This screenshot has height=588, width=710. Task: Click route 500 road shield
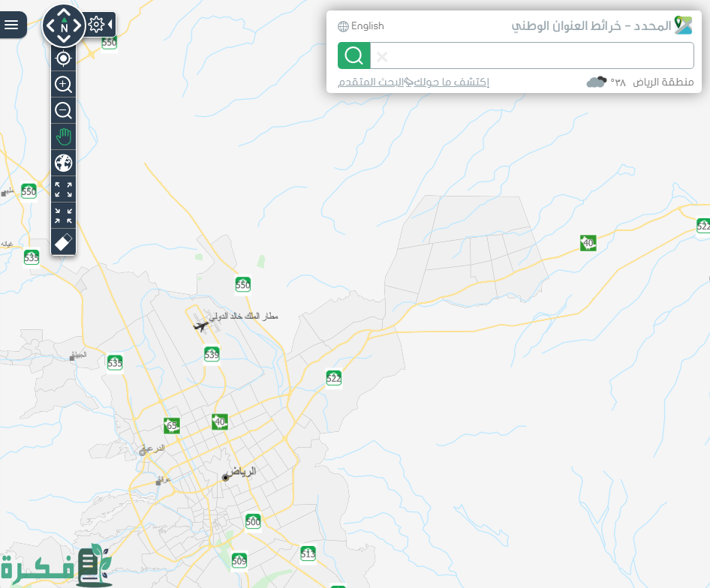[x=253, y=521]
